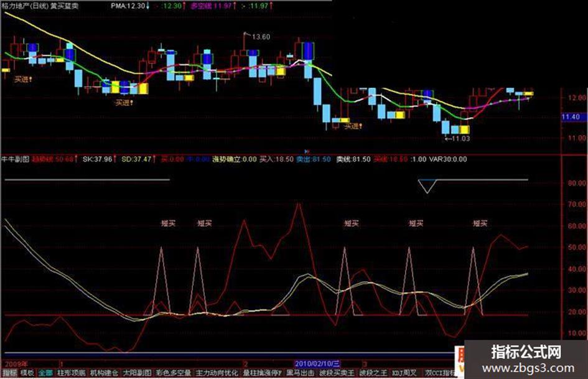Click the small blue arrow at chart divider

(x=307, y=152)
